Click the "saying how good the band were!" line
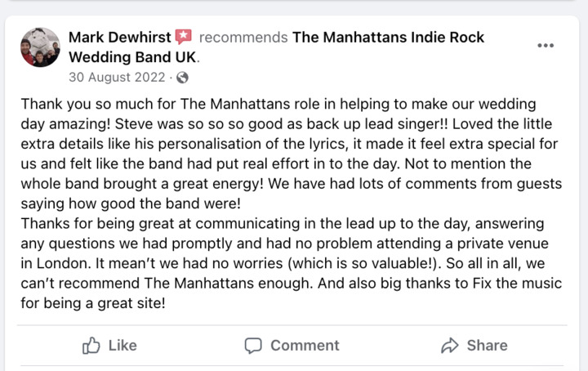Image resolution: width=588 pixels, height=371 pixels. (131, 203)
